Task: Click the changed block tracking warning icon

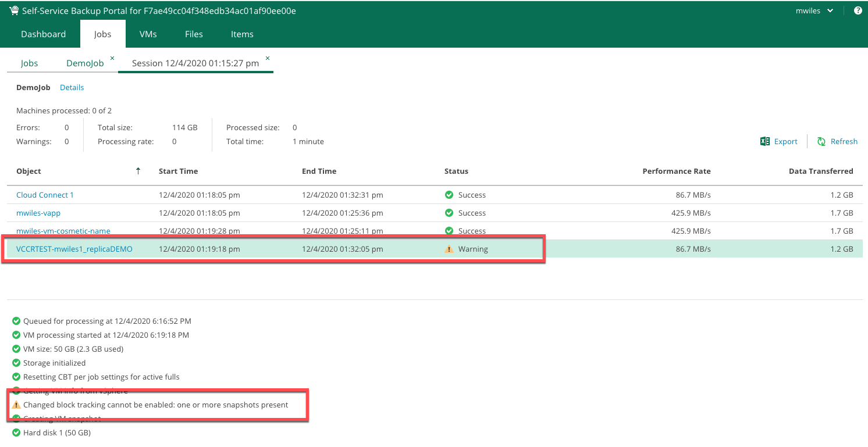Action: 16,405
